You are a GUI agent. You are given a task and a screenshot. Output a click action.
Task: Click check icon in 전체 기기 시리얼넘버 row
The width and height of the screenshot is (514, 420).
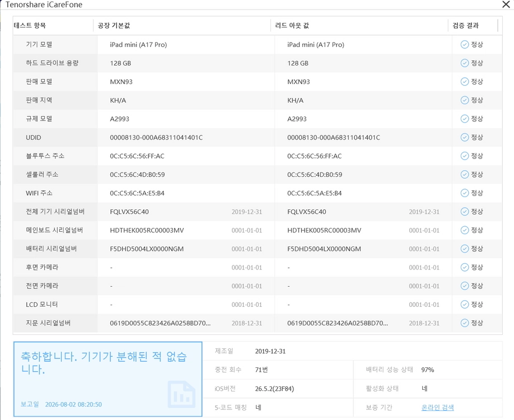[x=465, y=212]
